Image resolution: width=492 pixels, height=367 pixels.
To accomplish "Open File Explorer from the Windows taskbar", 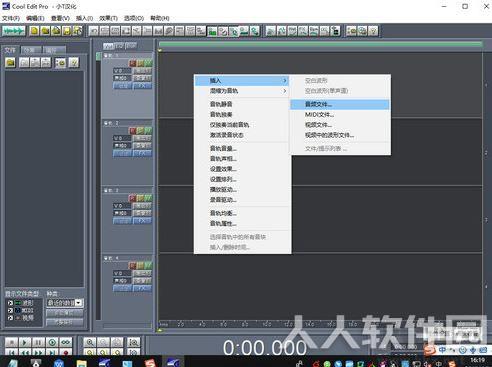I will coord(81,363).
